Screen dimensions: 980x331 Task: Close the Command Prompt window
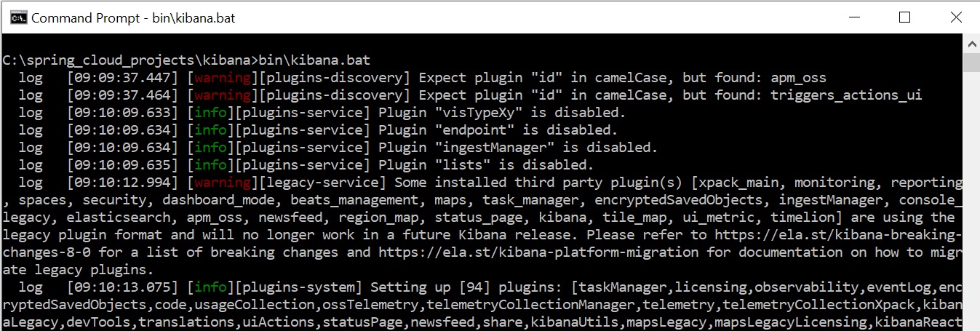[x=956, y=17]
